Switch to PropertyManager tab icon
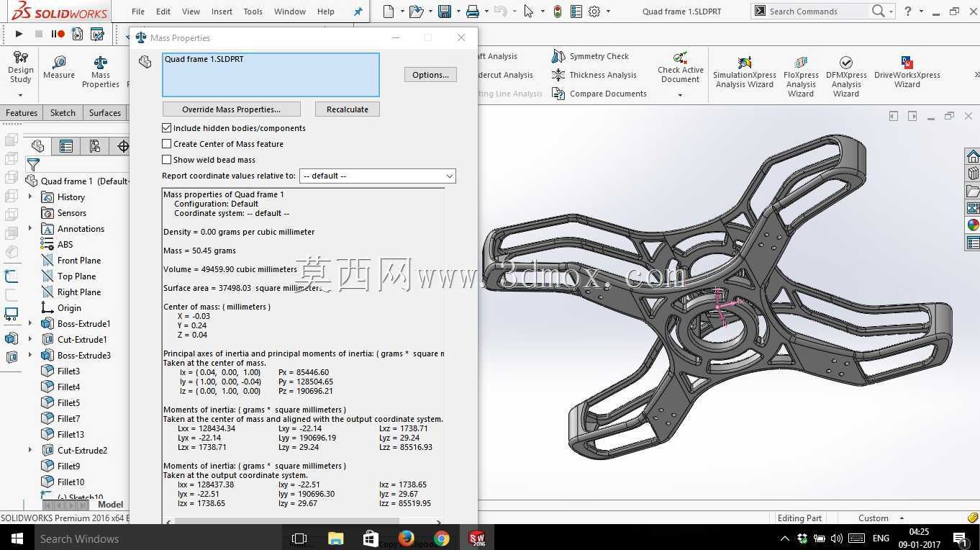Image resolution: width=980 pixels, height=550 pixels. coord(66,146)
